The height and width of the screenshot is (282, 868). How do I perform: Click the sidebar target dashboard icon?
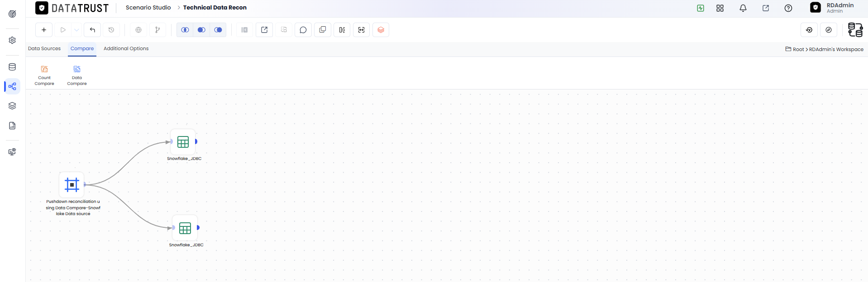pyautogui.click(x=12, y=14)
